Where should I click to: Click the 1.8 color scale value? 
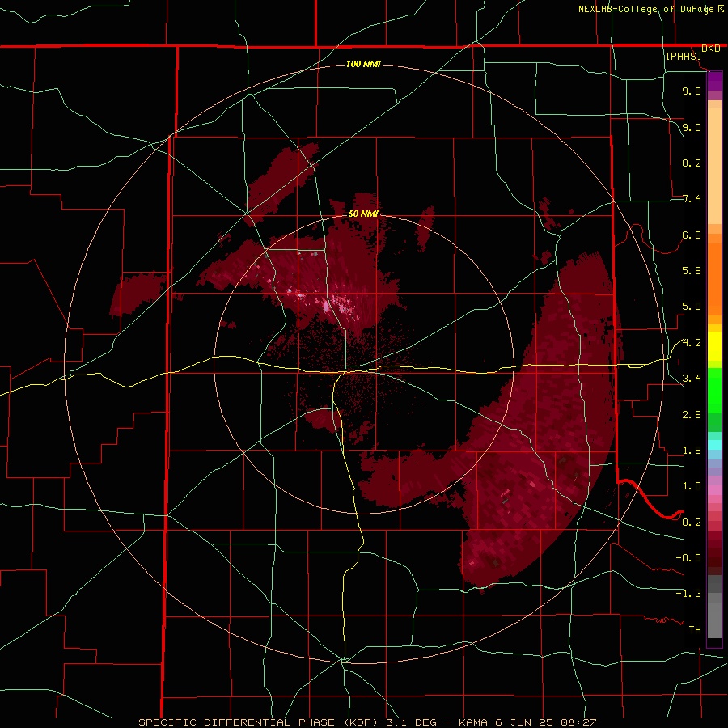click(692, 451)
